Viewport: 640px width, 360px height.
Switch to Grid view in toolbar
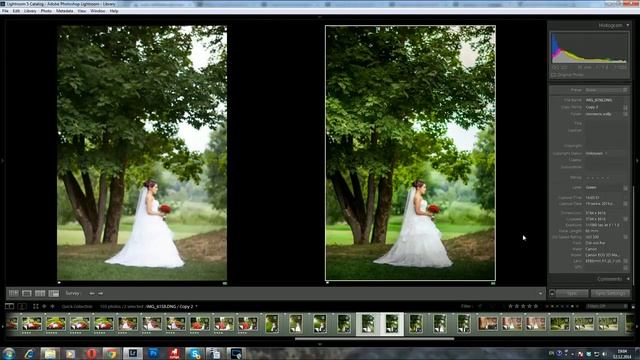point(13,293)
